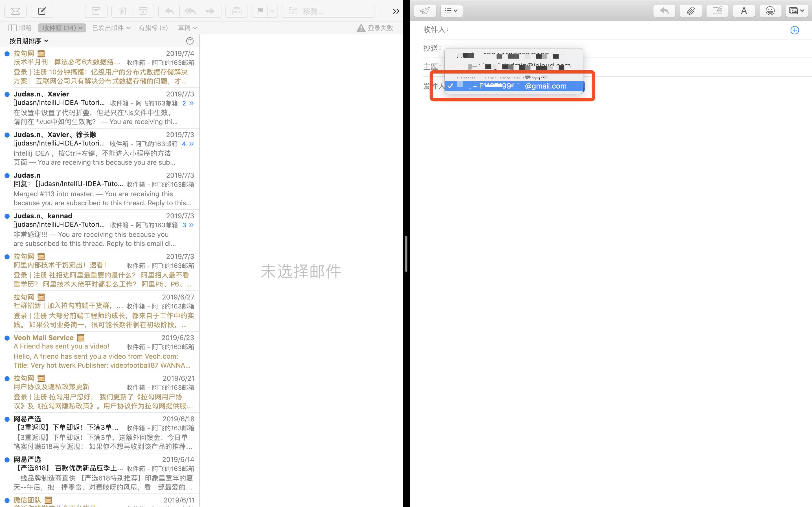Forward the message using the forward arrow icon

tap(210, 11)
